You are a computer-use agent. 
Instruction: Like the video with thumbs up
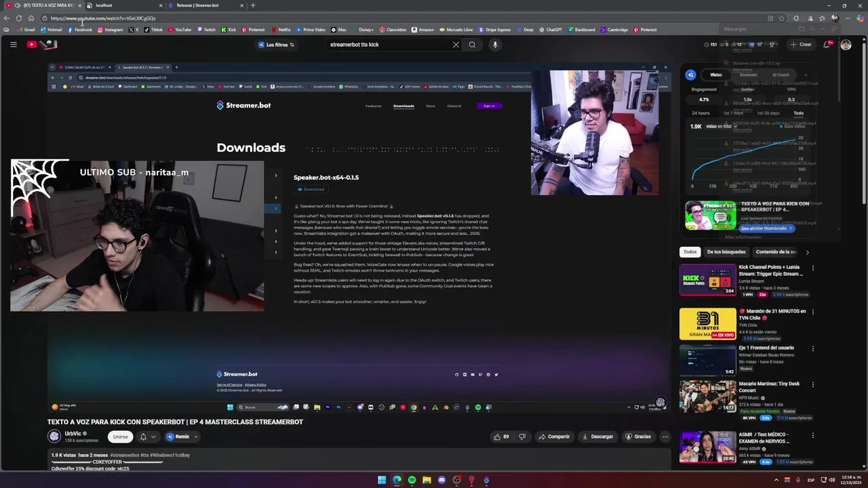click(502, 436)
